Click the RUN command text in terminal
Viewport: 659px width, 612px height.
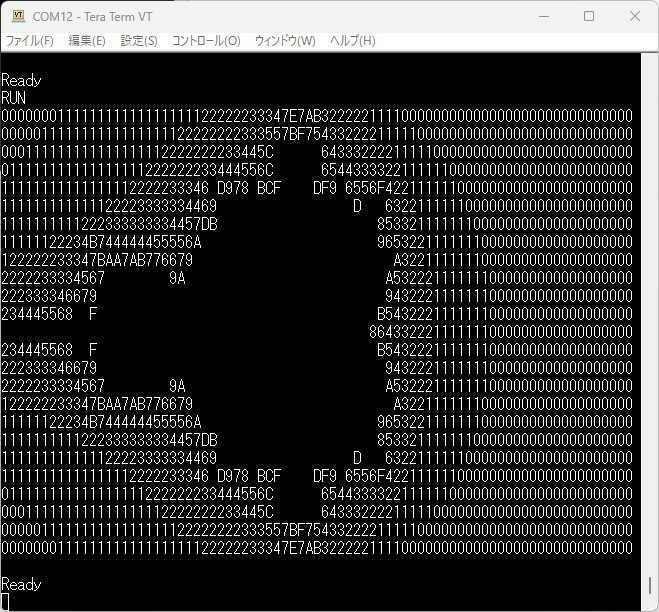click(14, 98)
